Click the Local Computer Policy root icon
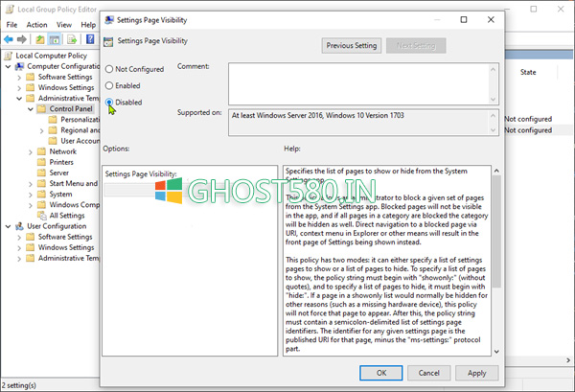The height and width of the screenshot is (392, 575). coord(9,56)
